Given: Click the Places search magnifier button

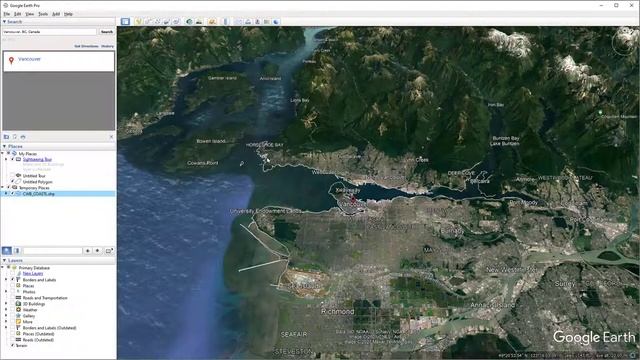Looking at the screenshot, I should (7, 251).
